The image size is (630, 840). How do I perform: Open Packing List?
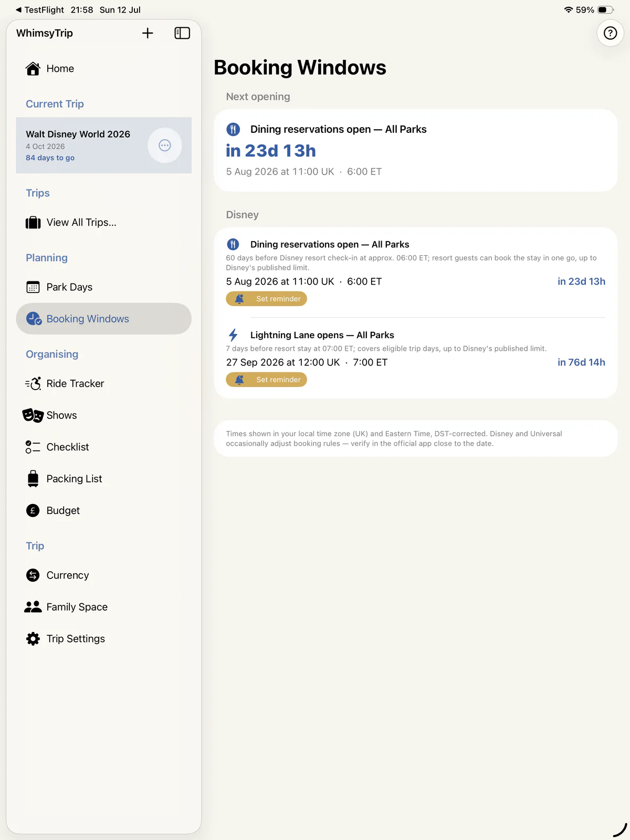point(104,479)
